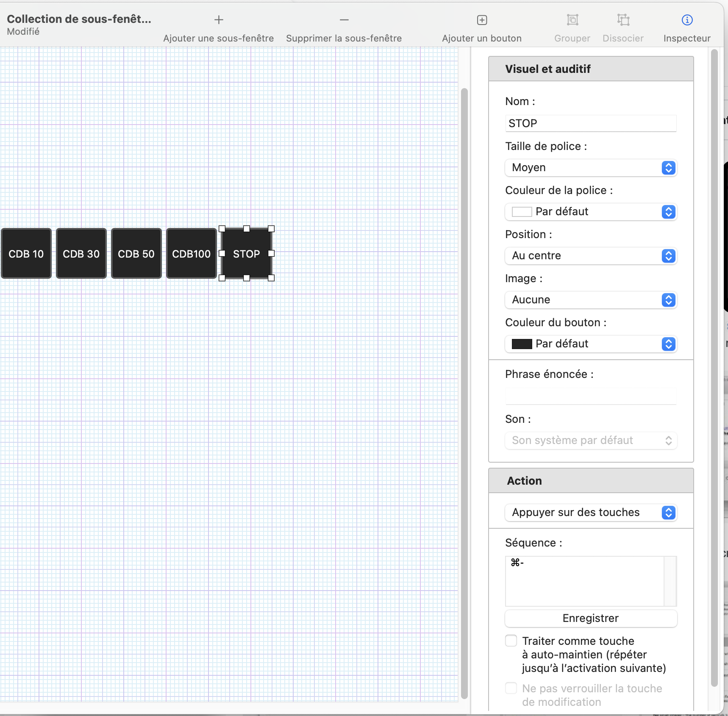
Task: Open the Couleur de la police dropdown
Action: coord(591,212)
